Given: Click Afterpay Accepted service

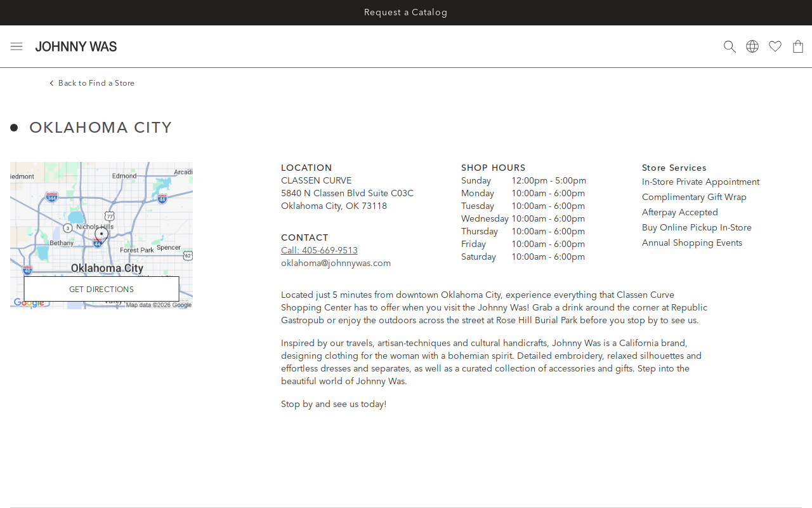Looking at the screenshot, I should [x=680, y=213].
